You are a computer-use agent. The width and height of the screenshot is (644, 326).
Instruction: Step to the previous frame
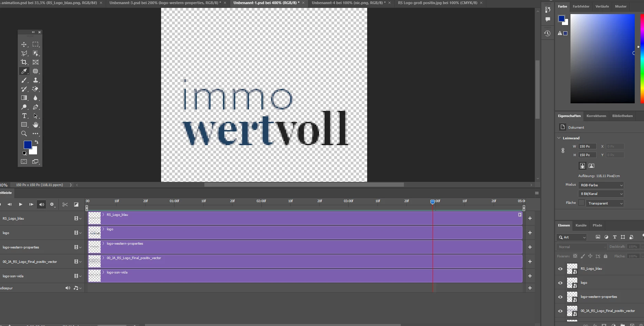[x=10, y=205]
